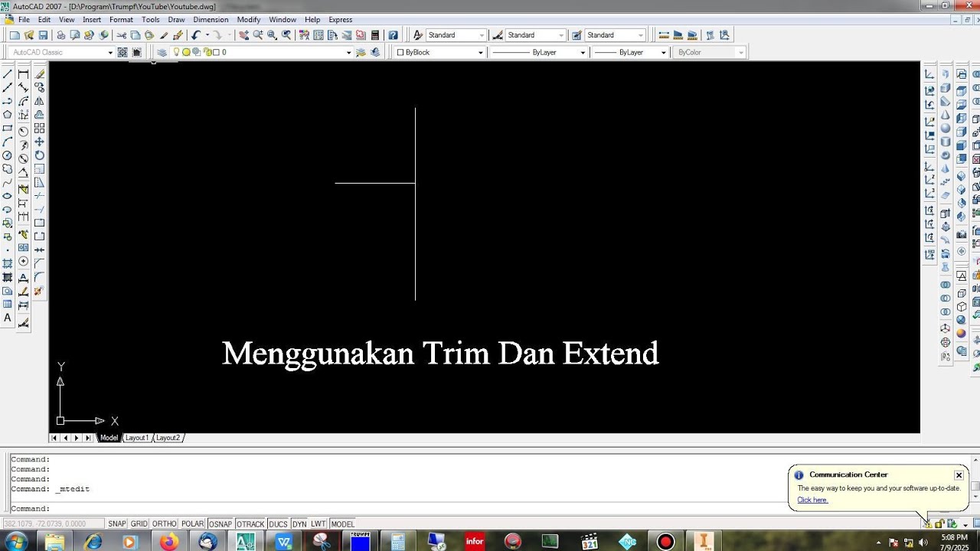Activate the Trim tool

pos(39,196)
